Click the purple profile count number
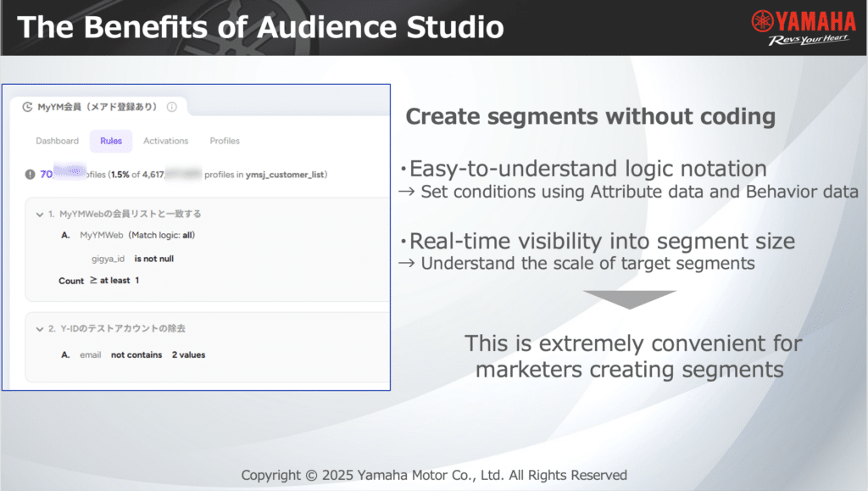This screenshot has width=868, height=491. pos(47,175)
